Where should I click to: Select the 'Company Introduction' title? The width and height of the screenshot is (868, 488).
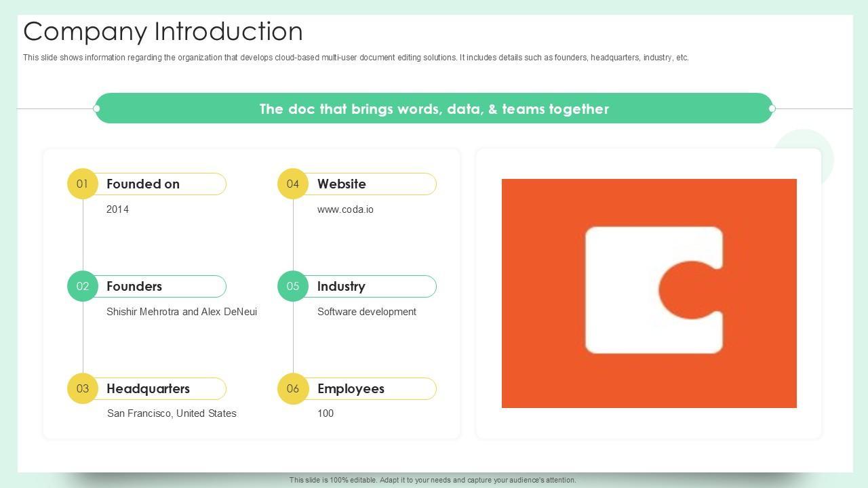coord(163,31)
